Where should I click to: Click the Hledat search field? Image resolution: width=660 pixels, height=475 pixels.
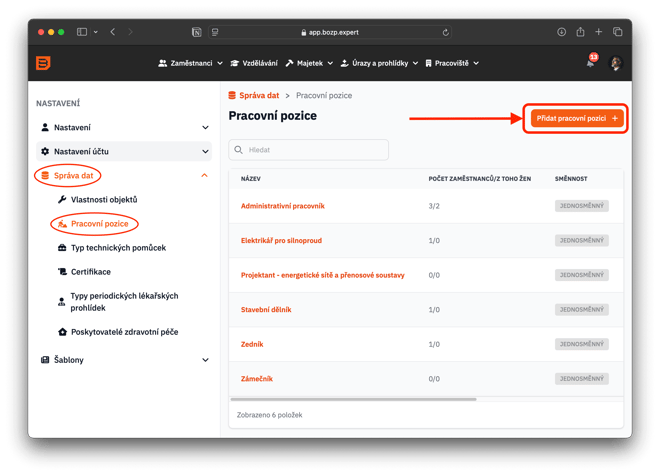309,150
